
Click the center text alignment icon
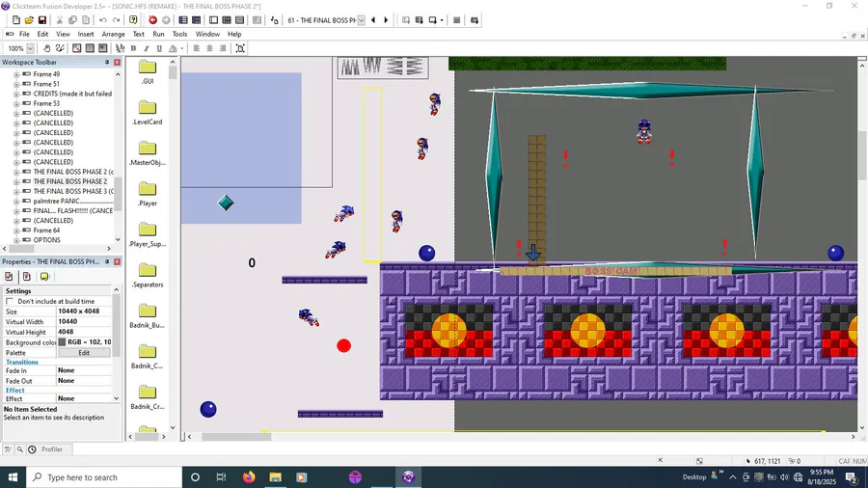(210, 48)
